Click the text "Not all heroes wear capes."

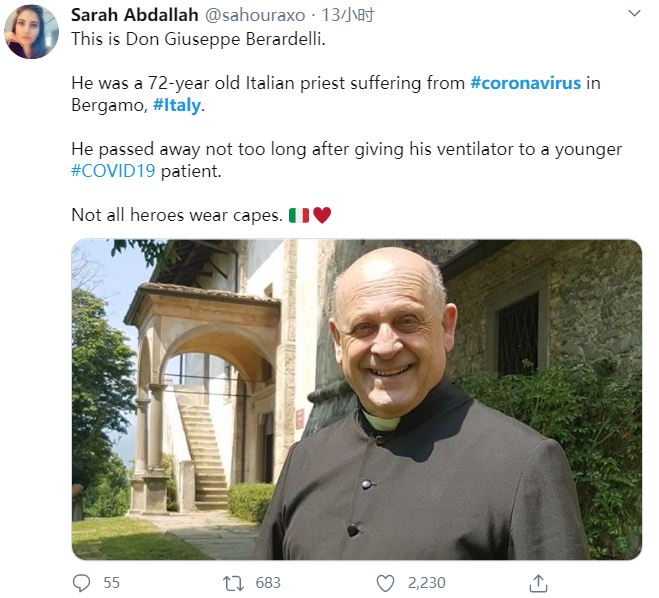[x=177, y=215]
